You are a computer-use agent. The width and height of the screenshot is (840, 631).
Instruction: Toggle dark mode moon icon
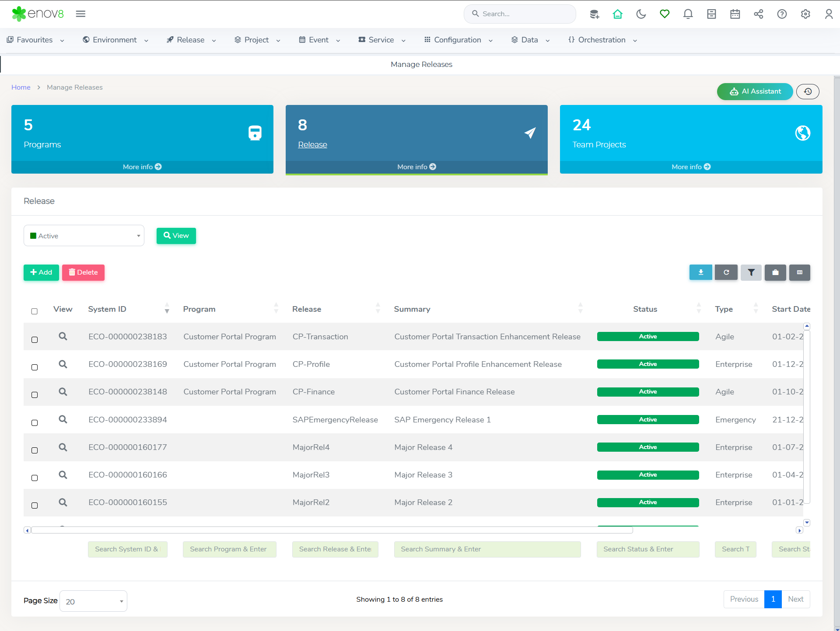point(641,14)
